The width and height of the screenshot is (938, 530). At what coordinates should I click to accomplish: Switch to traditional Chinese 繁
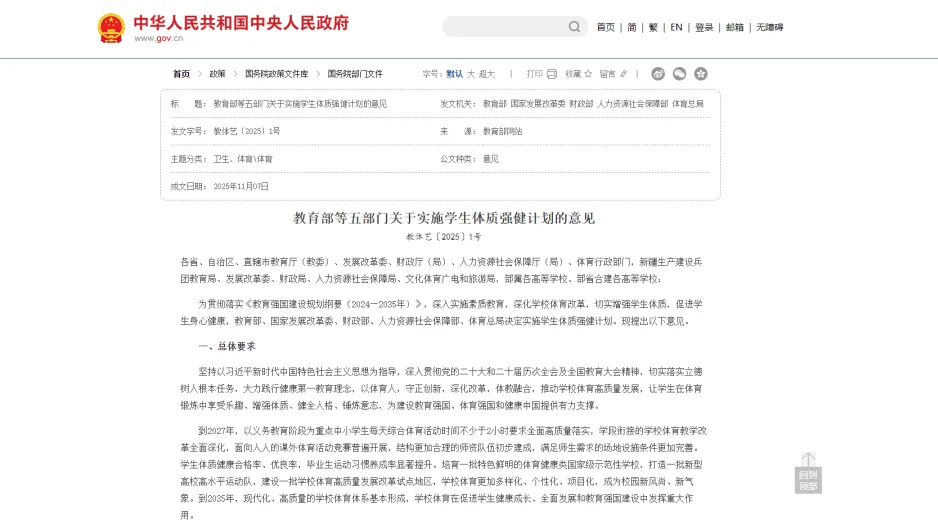click(653, 28)
